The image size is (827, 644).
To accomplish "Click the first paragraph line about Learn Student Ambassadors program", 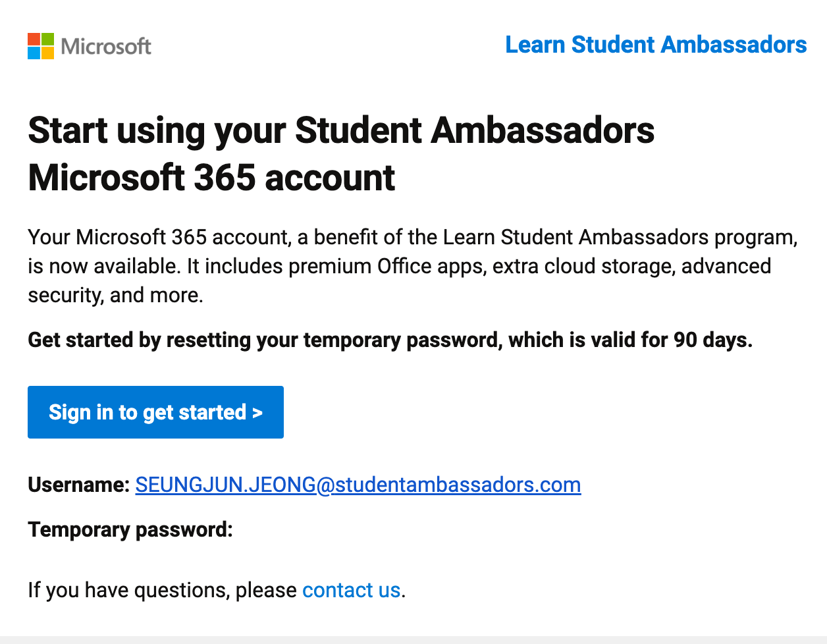I will tap(413, 237).
